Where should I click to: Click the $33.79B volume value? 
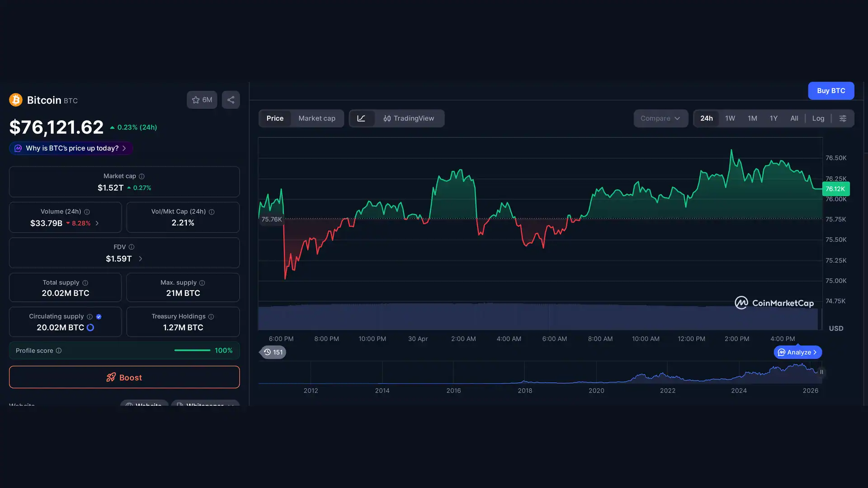pos(46,223)
